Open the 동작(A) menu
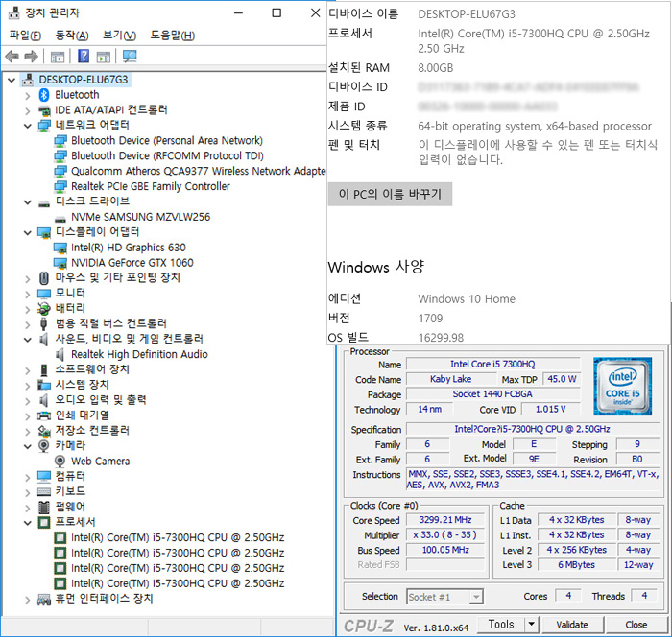 (72, 36)
